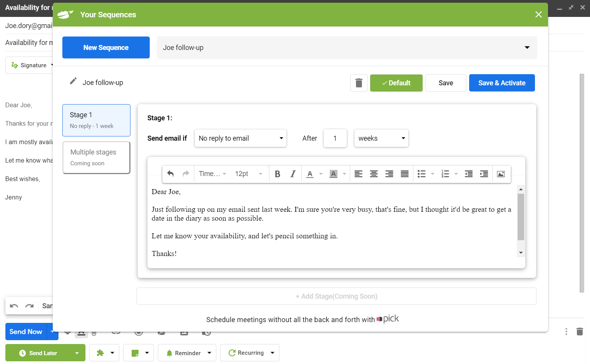Open the pick scheduling link
Screen dimensions: 590x364
coord(388,319)
